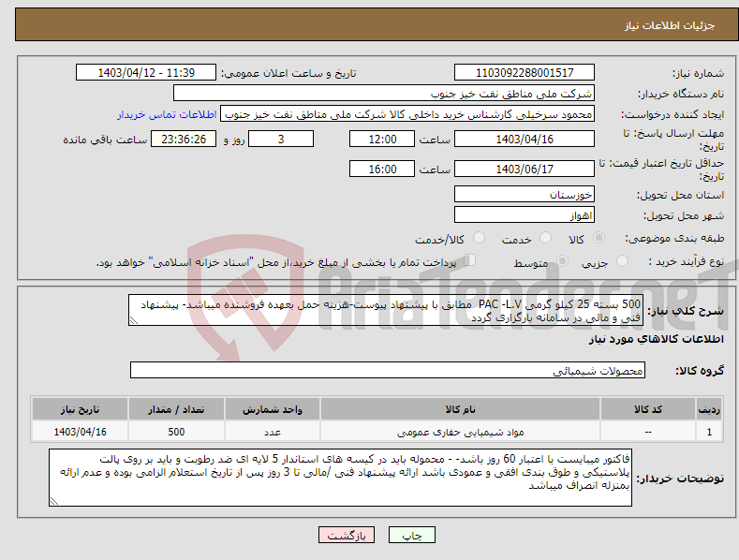Click the announcement date field 1403/04/12 - 11:39
The width and height of the screenshot is (739, 560).
[x=145, y=73]
